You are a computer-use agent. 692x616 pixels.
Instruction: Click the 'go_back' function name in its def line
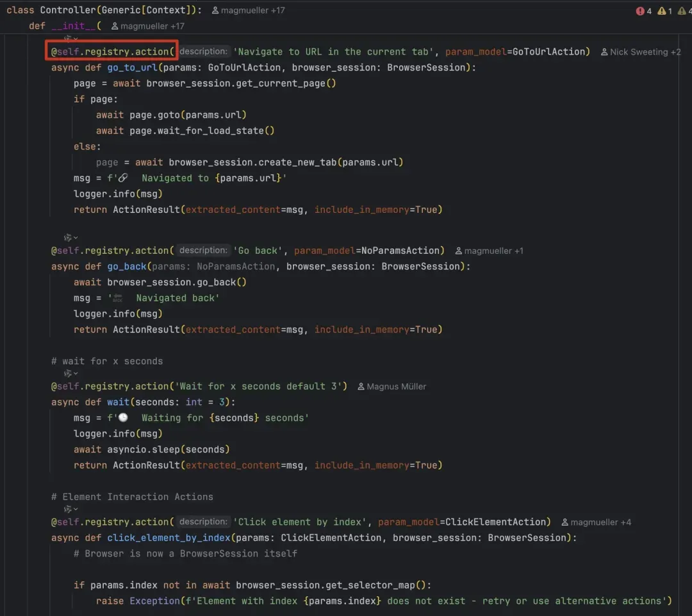tap(127, 267)
